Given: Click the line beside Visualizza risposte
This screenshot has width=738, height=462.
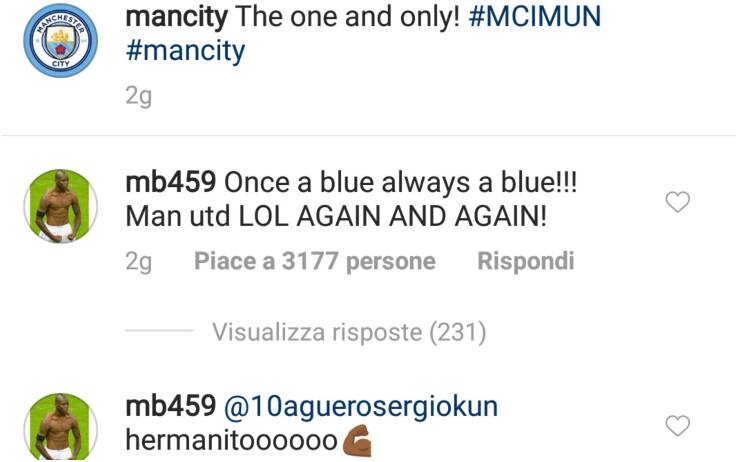Looking at the screenshot, I should [x=159, y=331].
